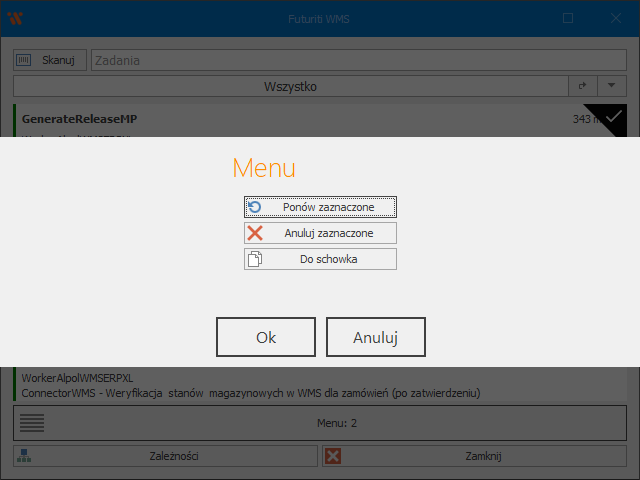Maximize the Futuriti WMS window
Screen dimensions: 640x480
tap(568, 18)
